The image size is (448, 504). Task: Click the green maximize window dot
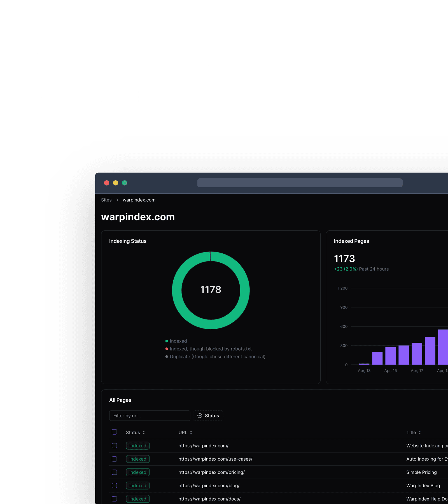[x=125, y=183]
